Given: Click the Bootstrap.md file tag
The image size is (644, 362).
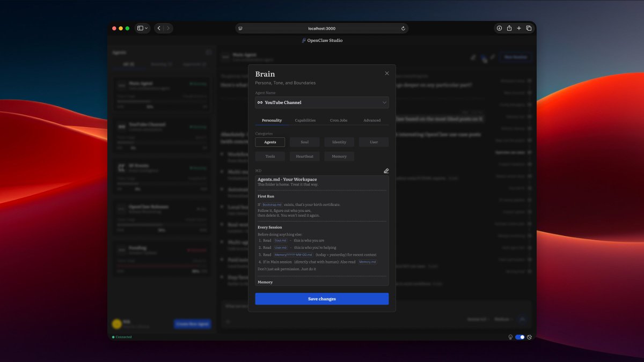Looking at the screenshot, I should click(x=272, y=205).
